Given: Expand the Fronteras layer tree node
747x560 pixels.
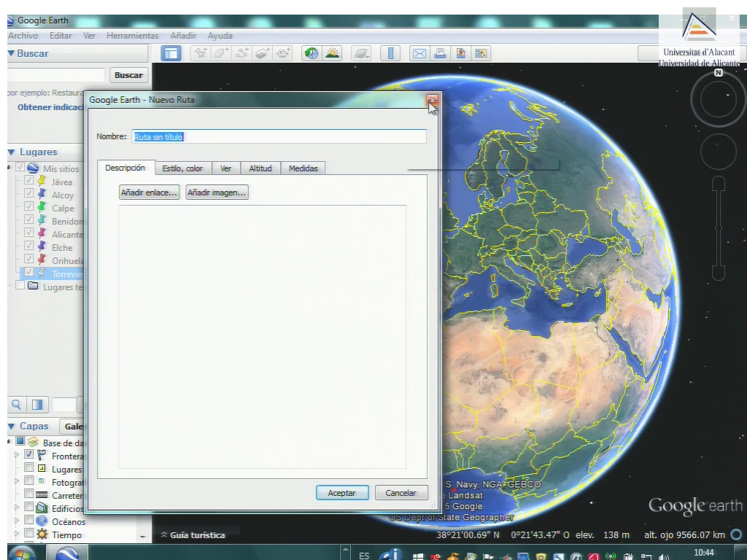Looking at the screenshot, I should click(17, 455).
